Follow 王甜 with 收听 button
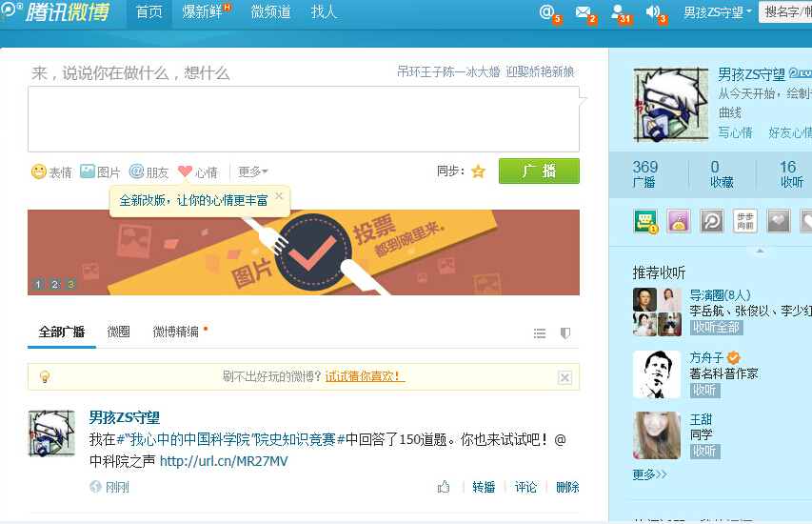This screenshot has height=524, width=812. pos(704,451)
